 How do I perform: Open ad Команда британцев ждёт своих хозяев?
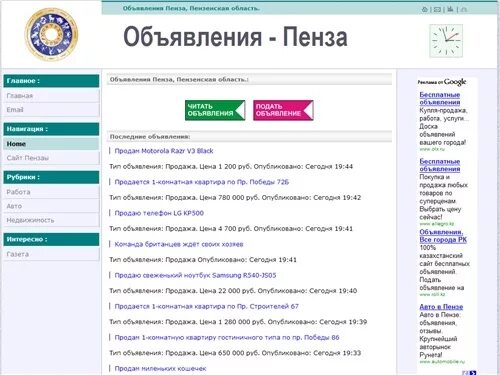click(x=179, y=244)
